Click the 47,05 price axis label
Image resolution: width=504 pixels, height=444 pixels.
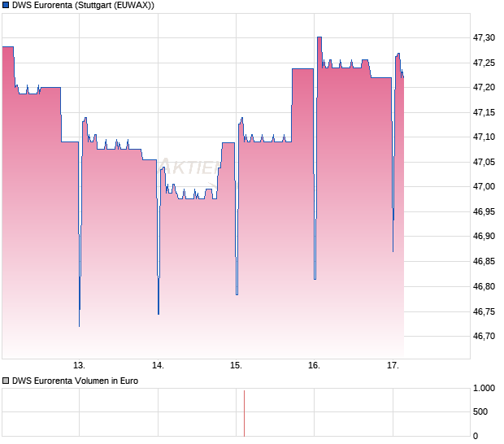click(484, 162)
